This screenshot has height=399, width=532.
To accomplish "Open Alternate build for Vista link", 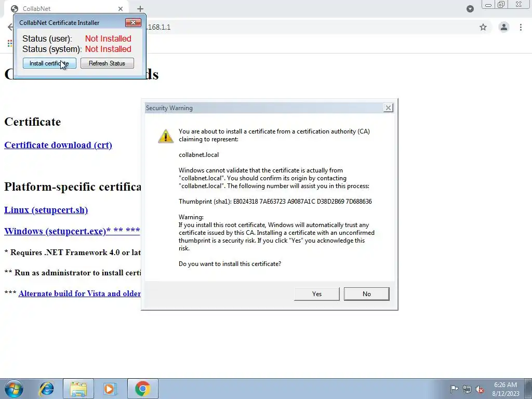I will click(79, 294).
